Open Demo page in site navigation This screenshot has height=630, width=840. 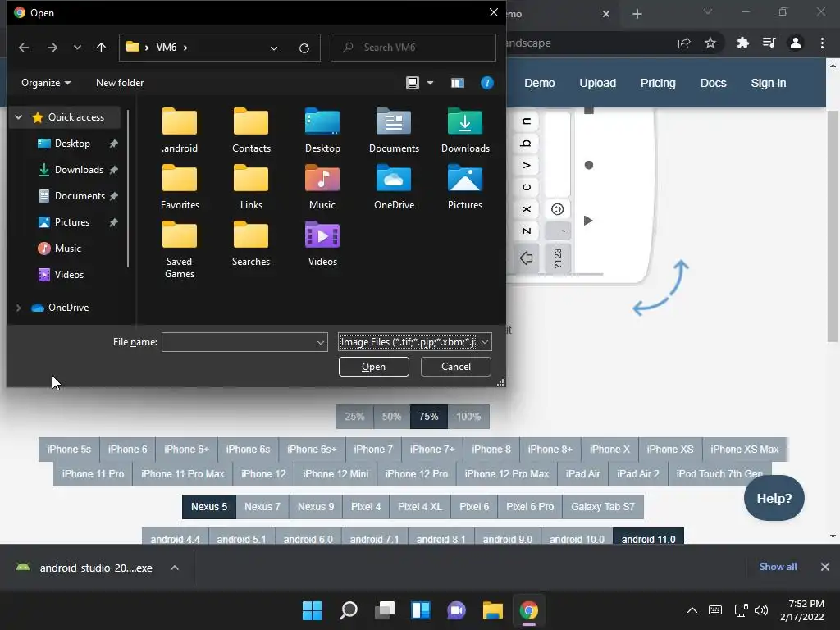click(540, 83)
